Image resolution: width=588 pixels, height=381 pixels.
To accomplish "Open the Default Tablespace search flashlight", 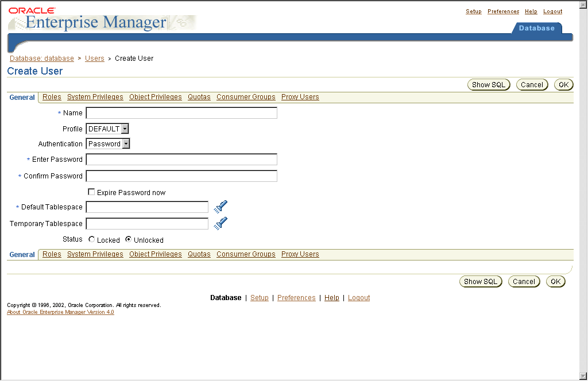I will pyautogui.click(x=220, y=207).
